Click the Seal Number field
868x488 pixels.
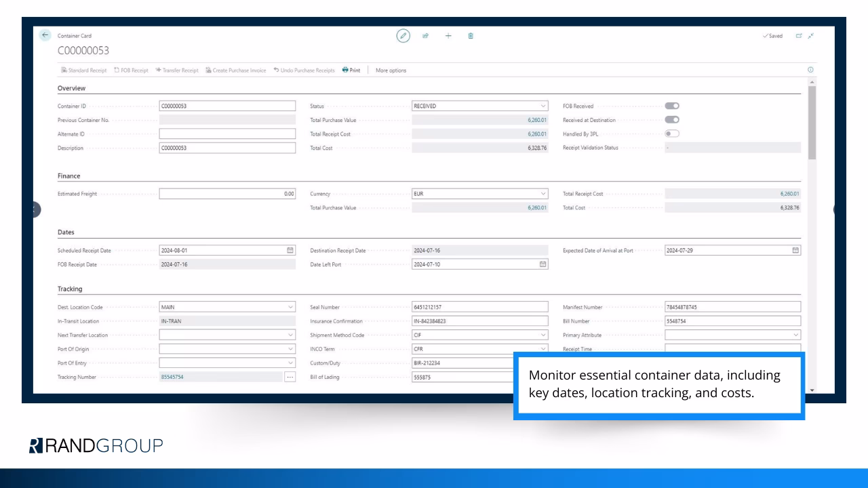click(479, 307)
